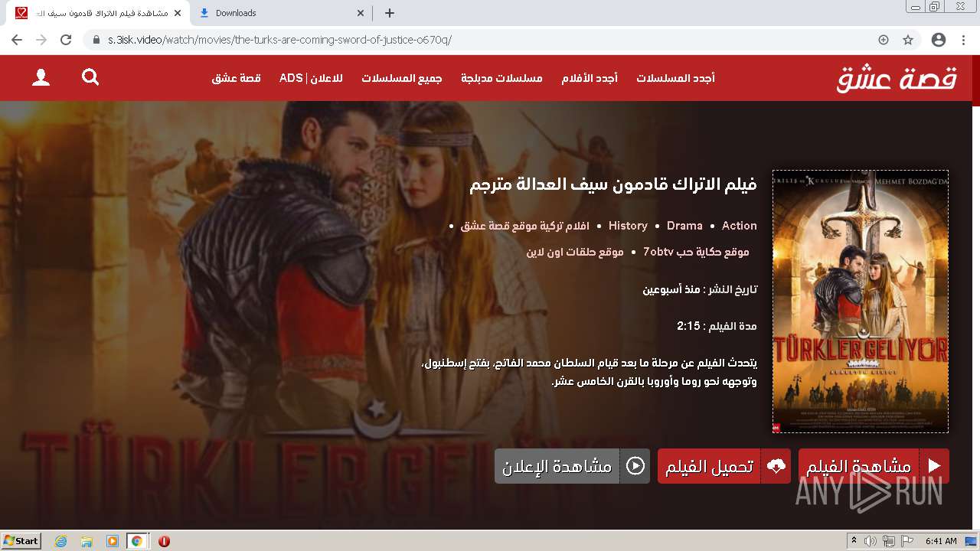This screenshot has height=551, width=980.
Task: Click the movie title heading text
Action: pyautogui.click(x=613, y=184)
